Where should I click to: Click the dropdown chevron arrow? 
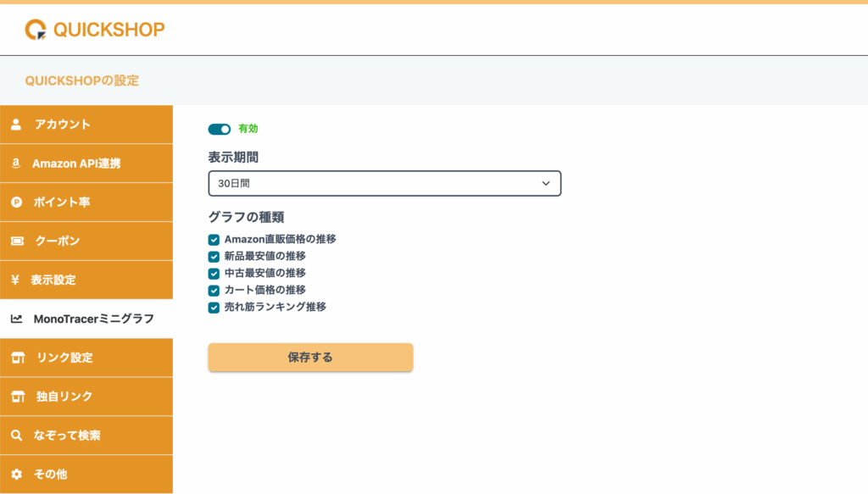point(546,183)
